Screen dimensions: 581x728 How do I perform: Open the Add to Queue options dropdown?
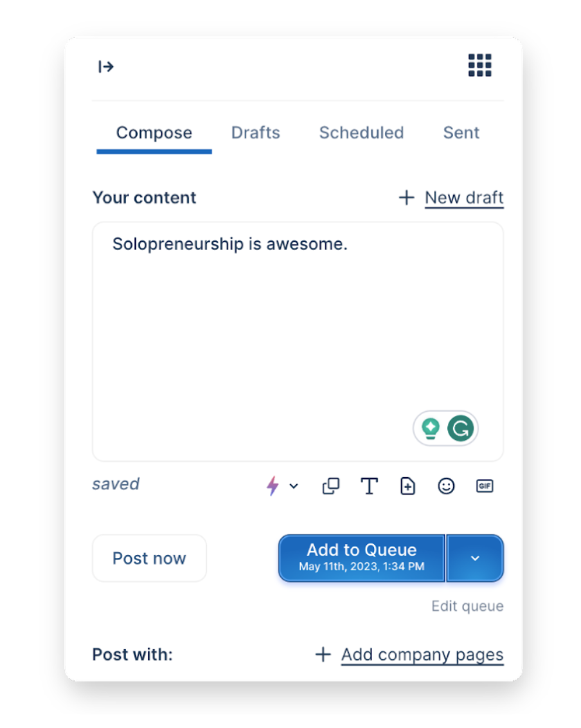pyautogui.click(x=475, y=558)
